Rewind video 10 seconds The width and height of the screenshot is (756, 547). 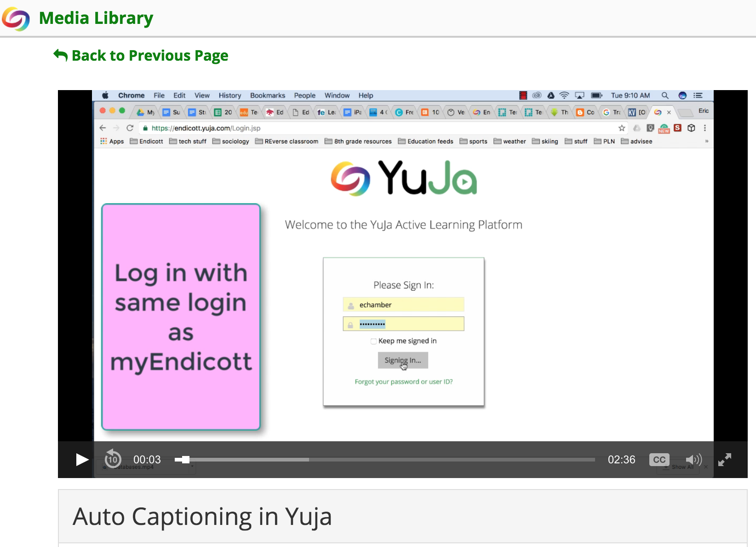coord(113,459)
